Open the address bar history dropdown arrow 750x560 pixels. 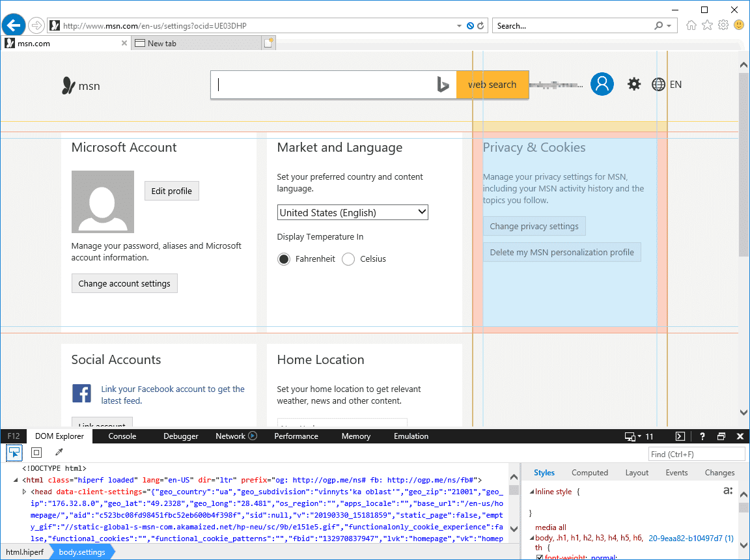point(459,26)
